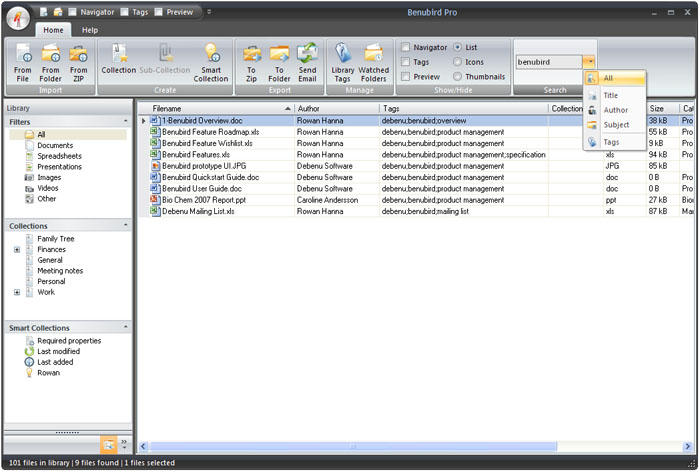Choose Tags in search scope menu
This screenshot has height=472, width=700.
[x=615, y=142]
